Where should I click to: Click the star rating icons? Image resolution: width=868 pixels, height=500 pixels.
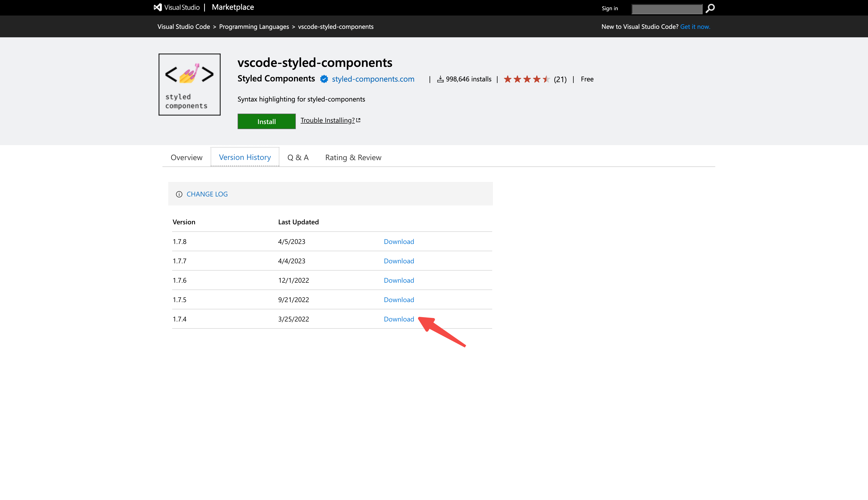[x=526, y=79]
